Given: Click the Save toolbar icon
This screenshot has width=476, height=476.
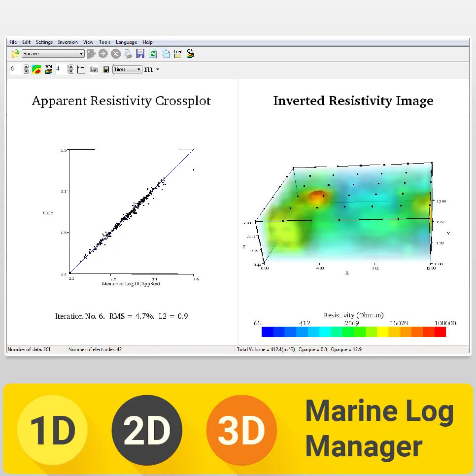Looking at the screenshot, I should 141,54.
